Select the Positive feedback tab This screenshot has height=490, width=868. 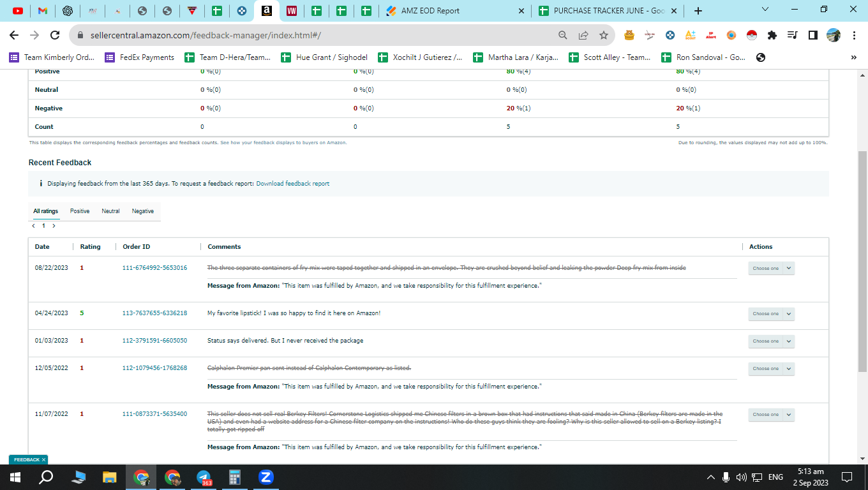pyautogui.click(x=80, y=211)
